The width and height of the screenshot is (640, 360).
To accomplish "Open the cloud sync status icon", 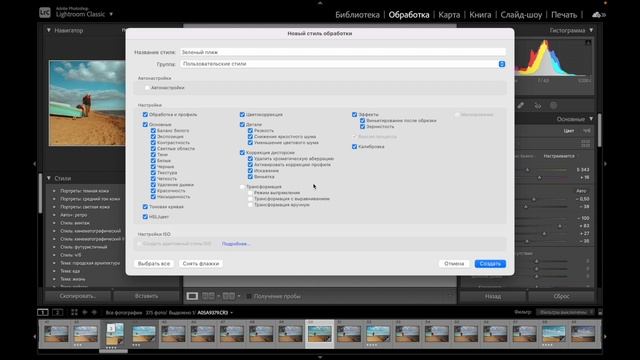I will pyautogui.click(x=597, y=15).
